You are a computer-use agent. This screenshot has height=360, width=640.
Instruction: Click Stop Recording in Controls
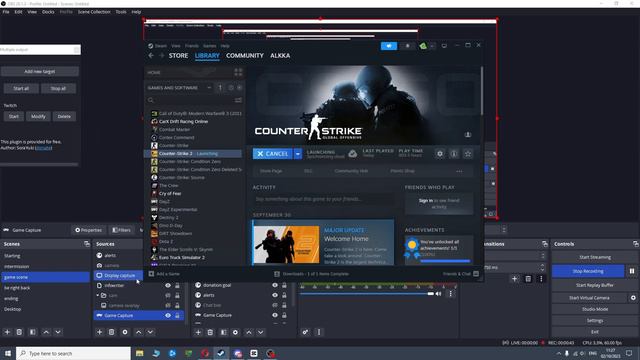[588, 271]
